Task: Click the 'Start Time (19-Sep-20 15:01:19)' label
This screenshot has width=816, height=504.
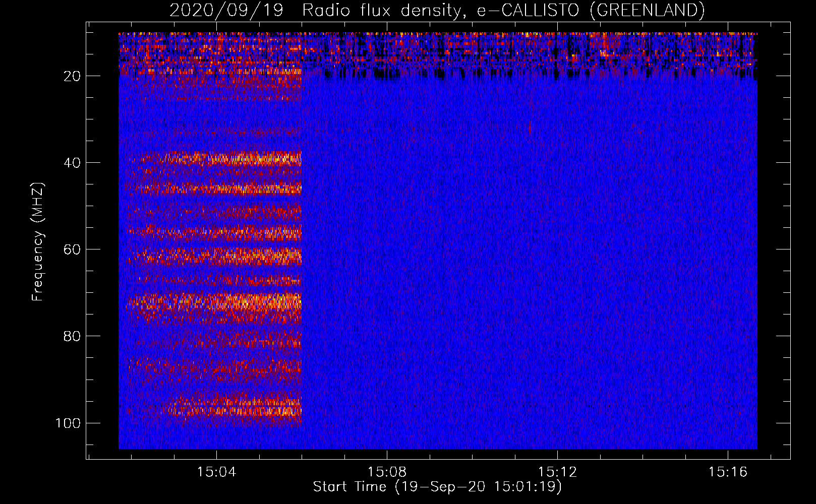Action: [437, 487]
